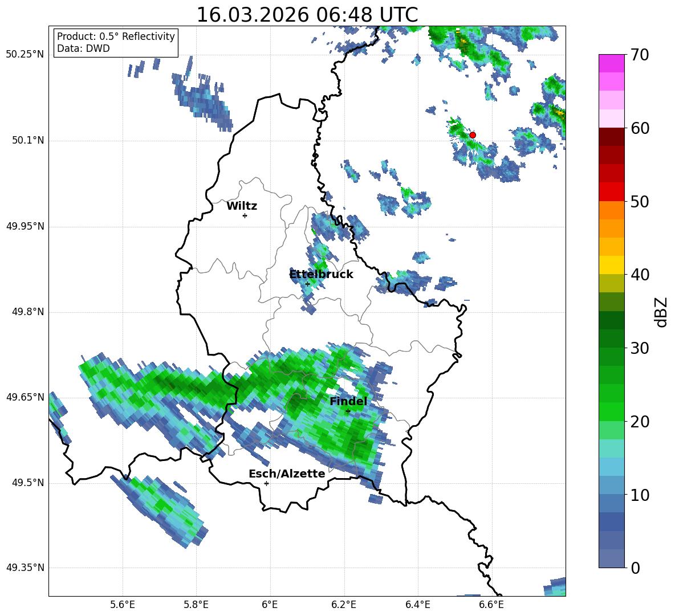675x616 pixels.
Task: Click the yellow colorbar swatch near 40
Action: [611, 265]
